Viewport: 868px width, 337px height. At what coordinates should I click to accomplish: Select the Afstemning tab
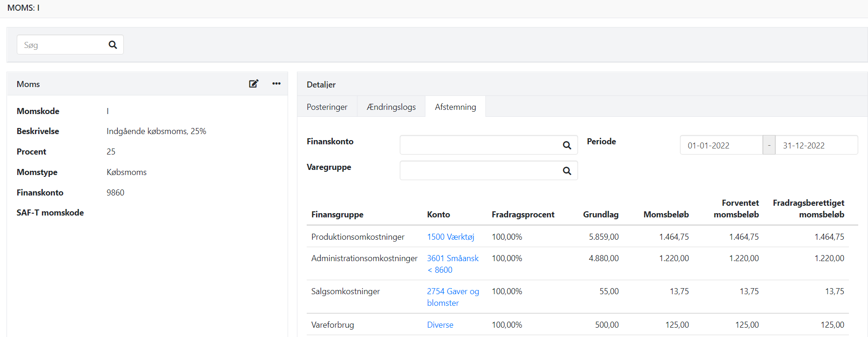pos(455,107)
